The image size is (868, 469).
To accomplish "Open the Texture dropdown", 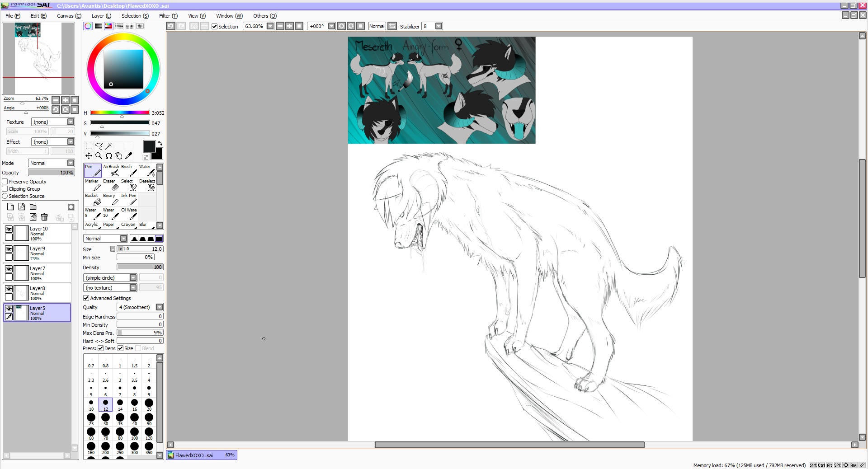I will coord(71,122).
